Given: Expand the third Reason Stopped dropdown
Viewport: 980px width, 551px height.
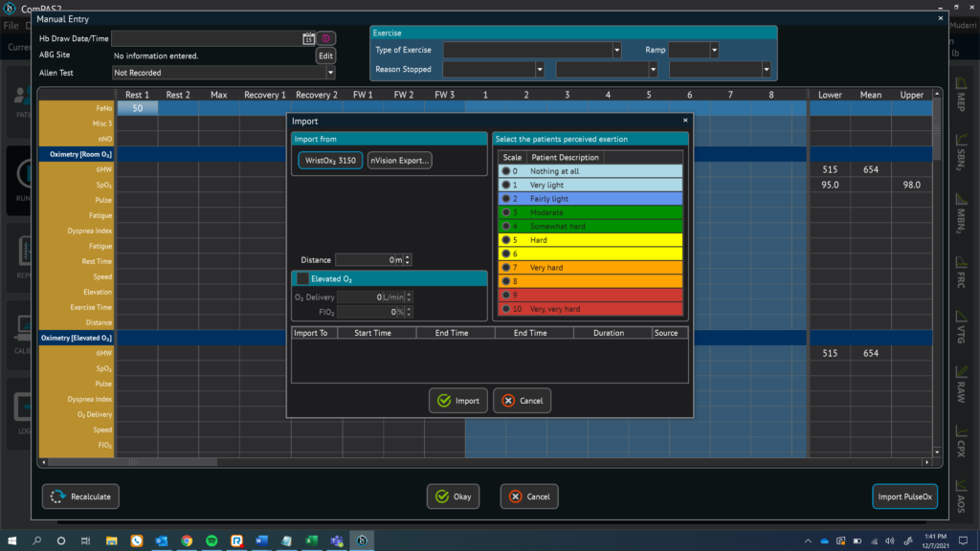Looking at the screenshot, I should [x=767, y=69].
